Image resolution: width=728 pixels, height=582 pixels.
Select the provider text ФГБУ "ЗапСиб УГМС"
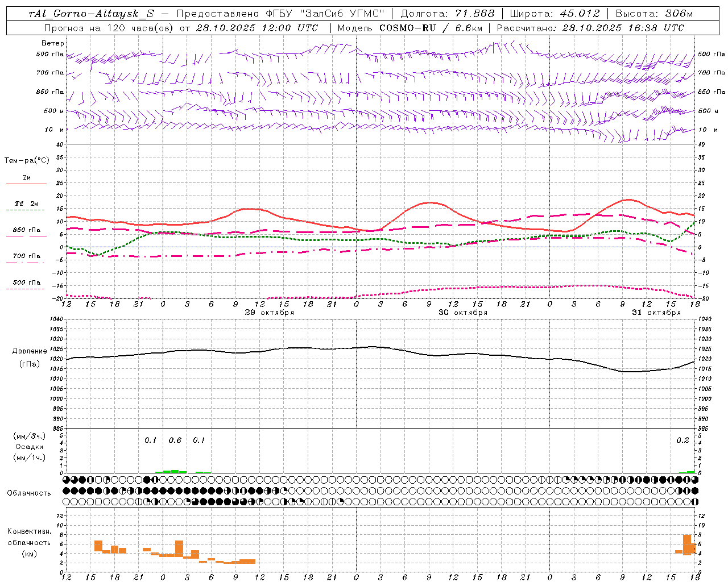(x=325, y=14)
